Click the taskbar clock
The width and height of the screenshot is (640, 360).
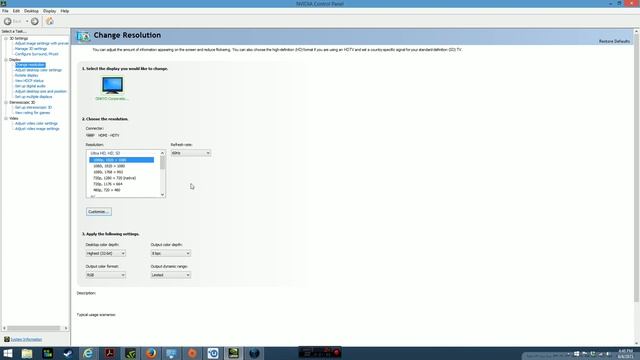pyautogui.click(x=625, y=353)
